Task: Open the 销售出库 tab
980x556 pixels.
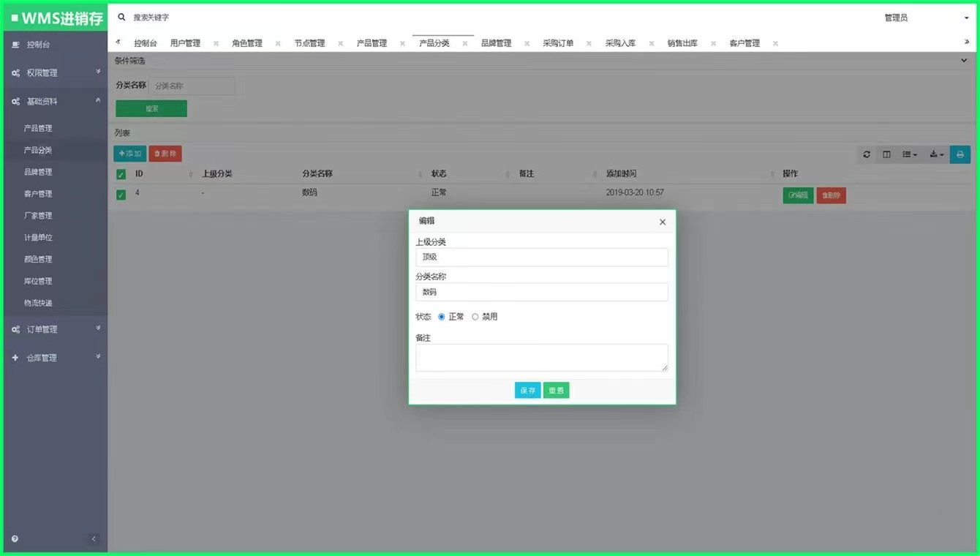Action: point(684,42)
